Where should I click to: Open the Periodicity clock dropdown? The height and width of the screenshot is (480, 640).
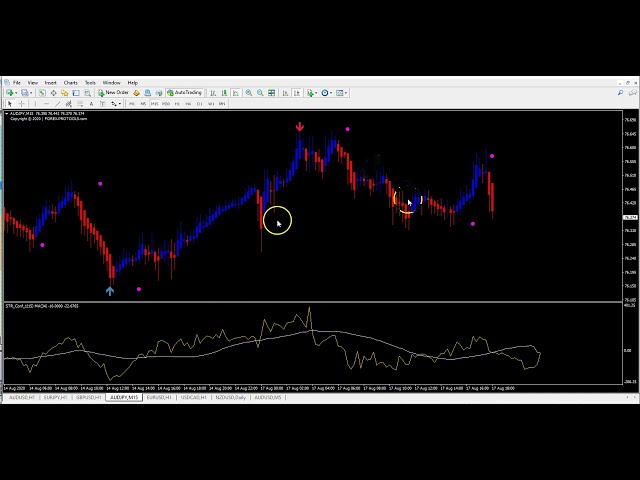pyautogui.click(x=326, y=93)
